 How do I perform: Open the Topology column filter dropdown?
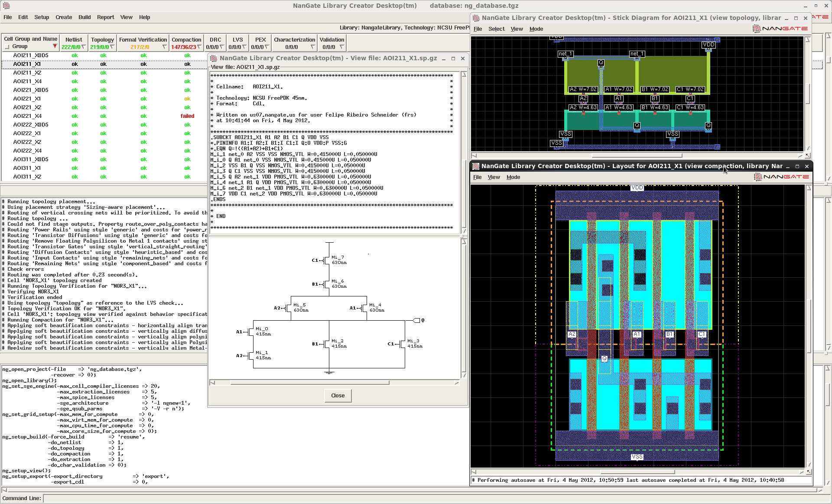[x=112, y=47]
